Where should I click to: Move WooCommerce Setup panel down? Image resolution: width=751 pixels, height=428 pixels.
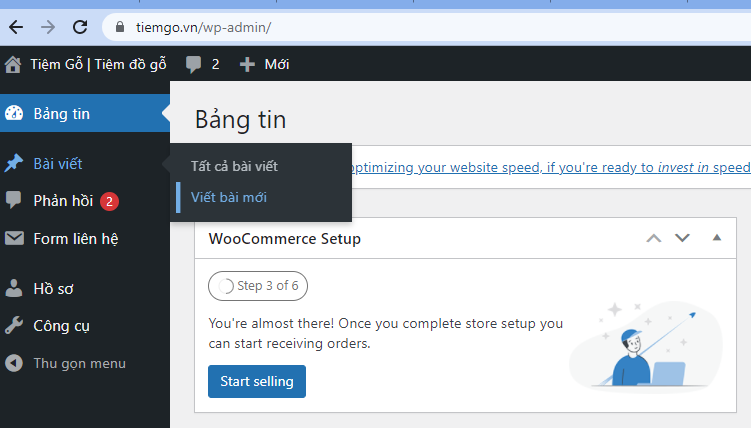coord(682,238)
